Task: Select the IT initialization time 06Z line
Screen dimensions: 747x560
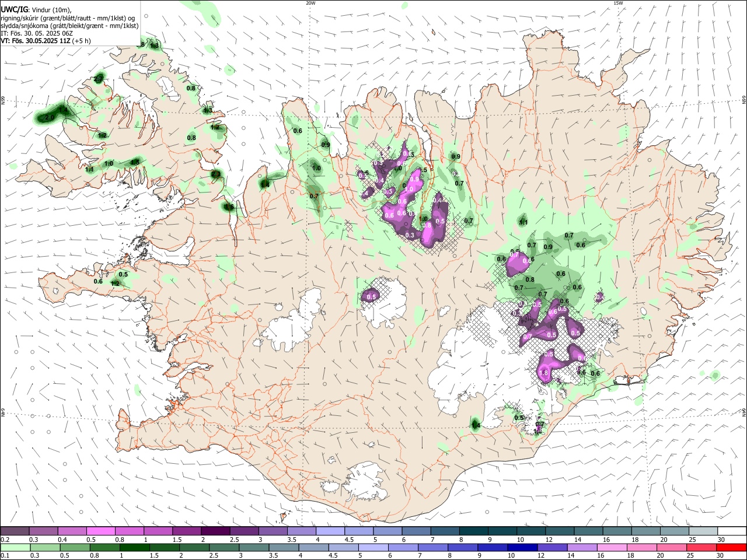Action: (x=37, y=33)
